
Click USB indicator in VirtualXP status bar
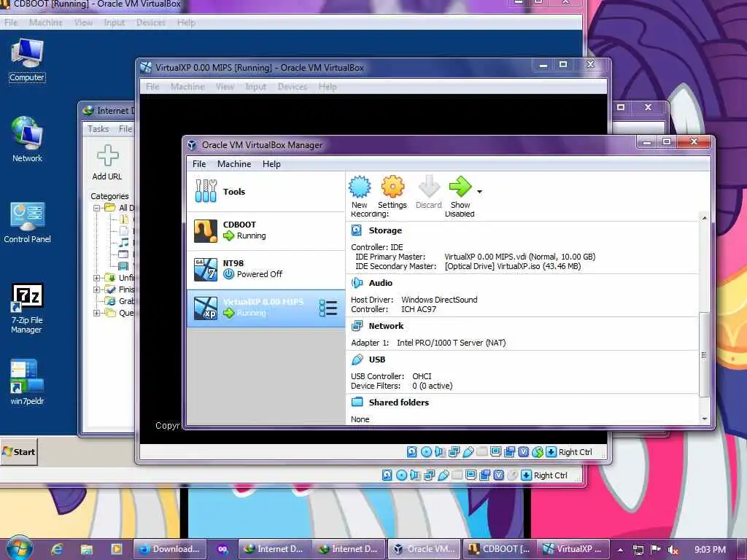[x=468, y=451]
